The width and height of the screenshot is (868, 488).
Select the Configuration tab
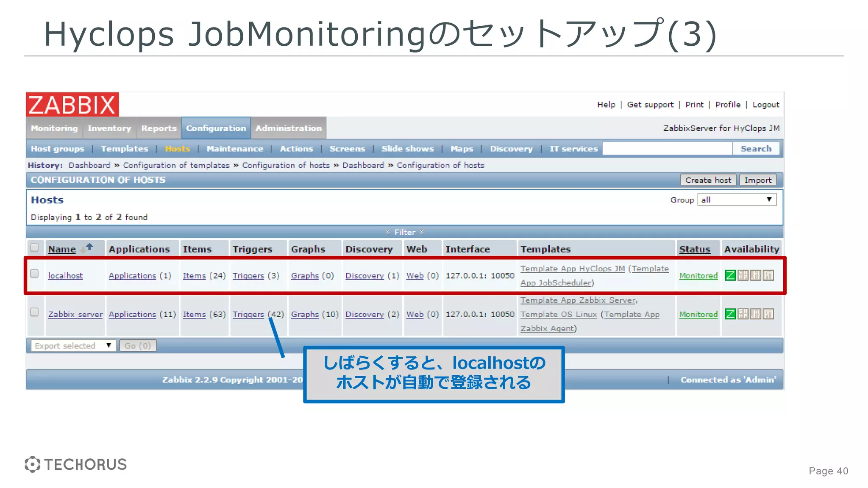pyautogui.click(x=216, y=128)
